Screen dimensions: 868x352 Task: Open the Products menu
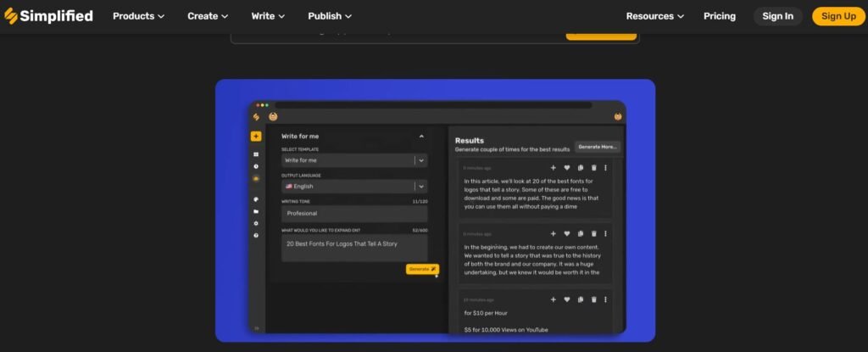point(138,16)
